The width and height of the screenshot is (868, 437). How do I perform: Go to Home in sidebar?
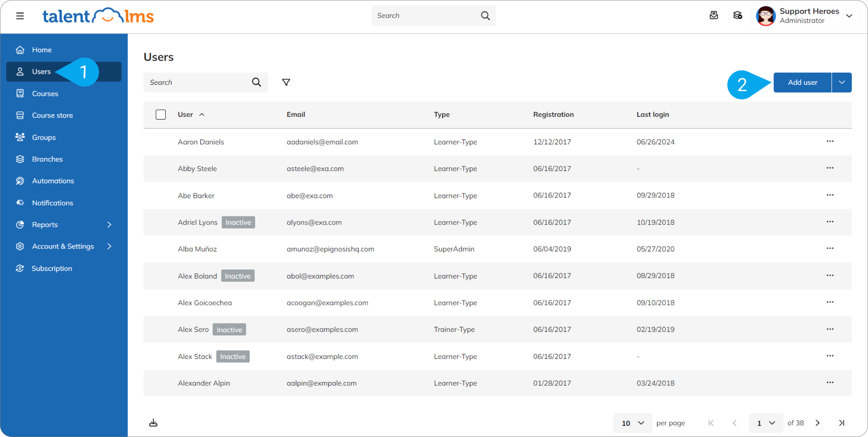click(x=64, y=50)
